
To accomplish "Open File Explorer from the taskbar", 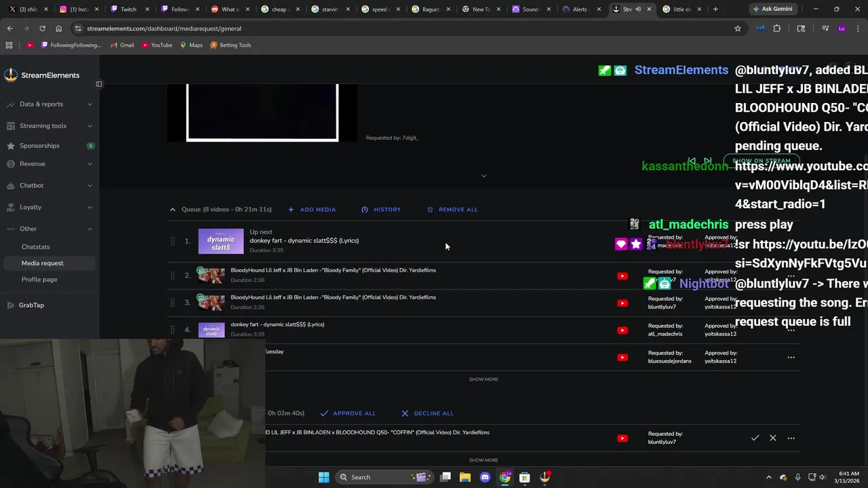I will pyautogui.click(x=465, y=477).
